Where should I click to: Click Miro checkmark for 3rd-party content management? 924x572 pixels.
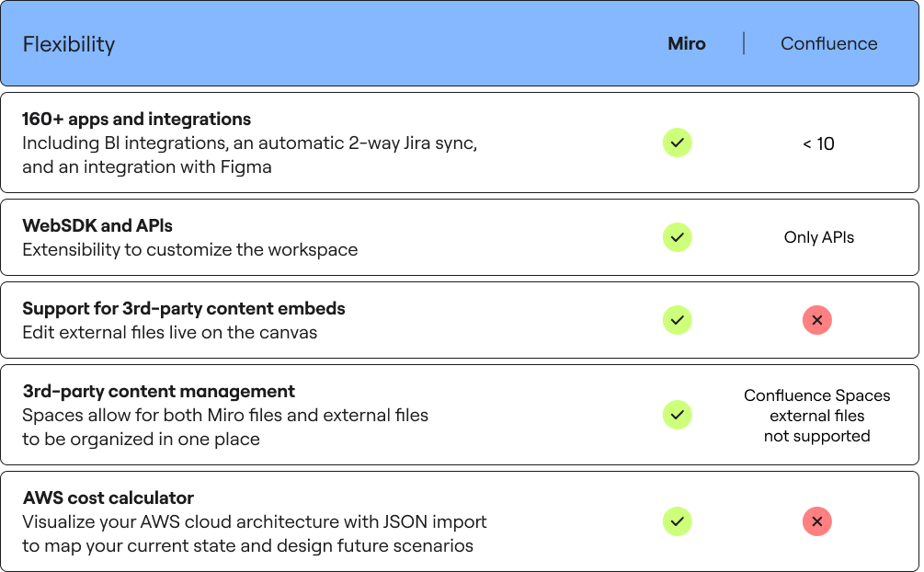pyautogui.click(x=678, y=415)
